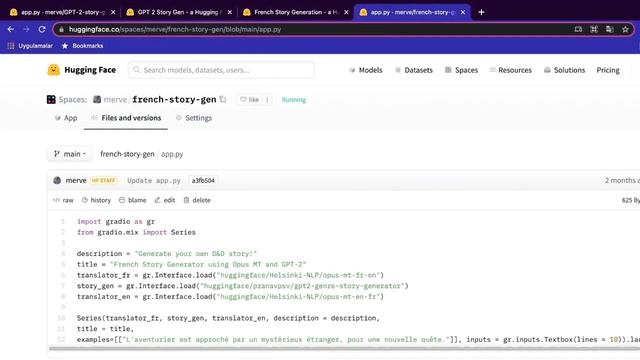Click the 'translator_fr' assignment code line
Viewport: 640px width, 360px height.
click(230, 275)
